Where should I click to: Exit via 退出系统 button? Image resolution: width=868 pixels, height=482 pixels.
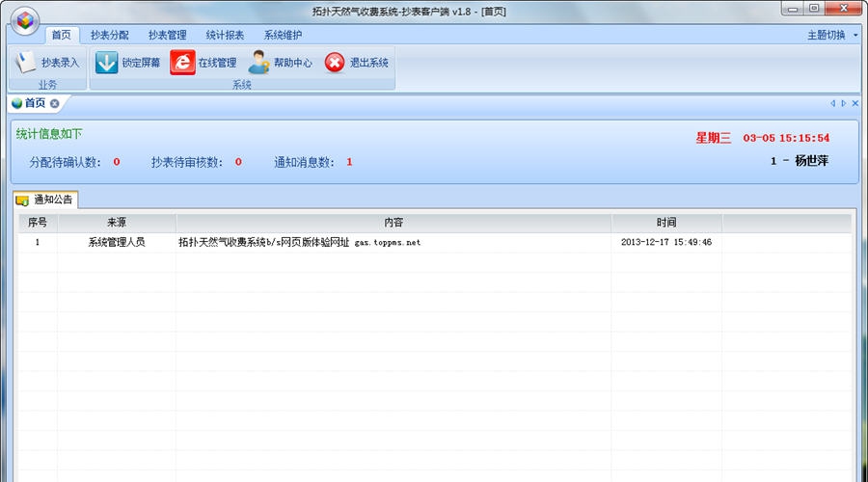point(357,63)
